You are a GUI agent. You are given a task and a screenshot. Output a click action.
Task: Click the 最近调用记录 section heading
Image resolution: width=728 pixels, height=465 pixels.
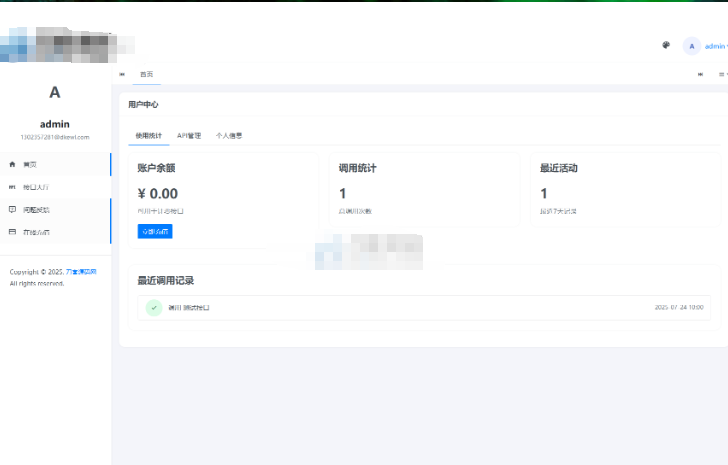pyautogui.click(x=166, y=280)
